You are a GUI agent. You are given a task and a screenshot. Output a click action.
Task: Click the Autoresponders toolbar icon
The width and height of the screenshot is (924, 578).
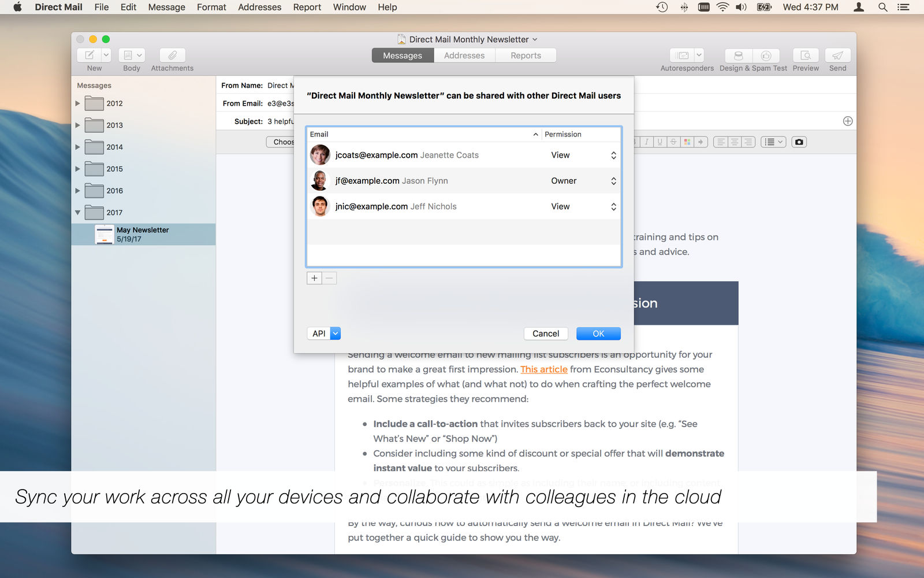point(683,55)
